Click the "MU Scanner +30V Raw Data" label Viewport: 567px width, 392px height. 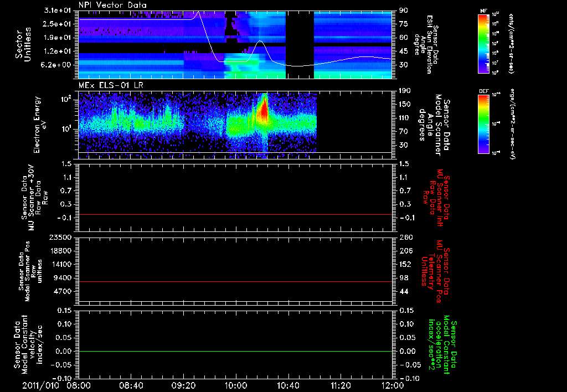[34, 198]
